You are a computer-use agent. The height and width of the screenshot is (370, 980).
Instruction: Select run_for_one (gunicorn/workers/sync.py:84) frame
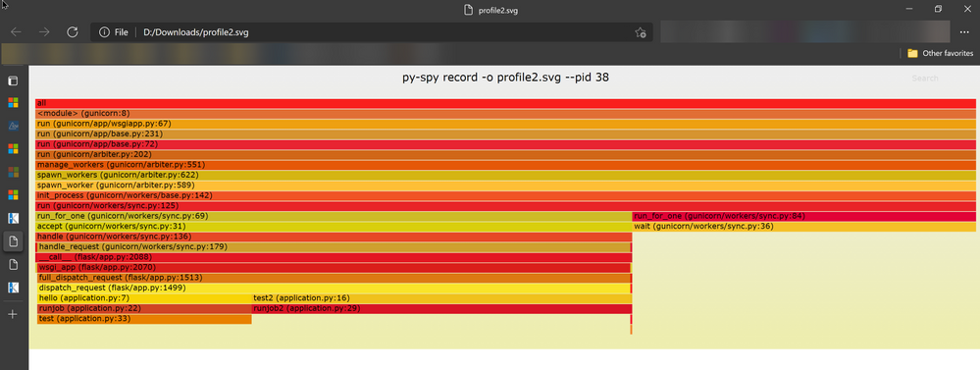point(804,216)
